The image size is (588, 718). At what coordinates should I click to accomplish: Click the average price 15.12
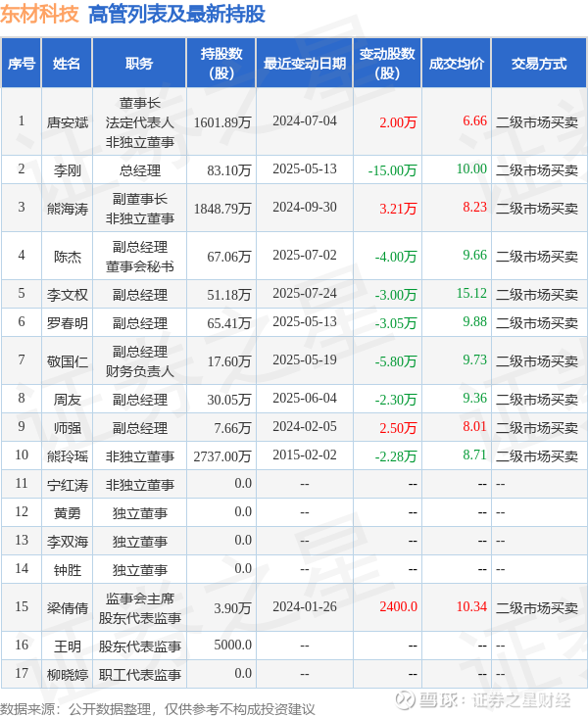(x=471, y=293)
